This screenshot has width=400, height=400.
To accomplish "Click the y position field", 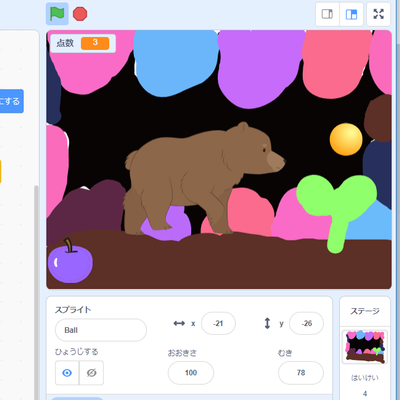I will point(306,323).
